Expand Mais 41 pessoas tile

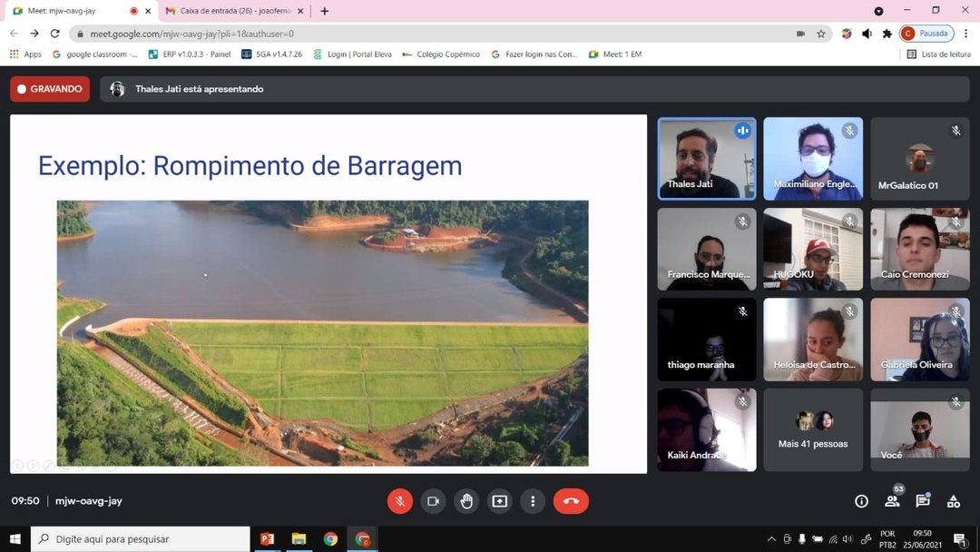tap(812, 429)
